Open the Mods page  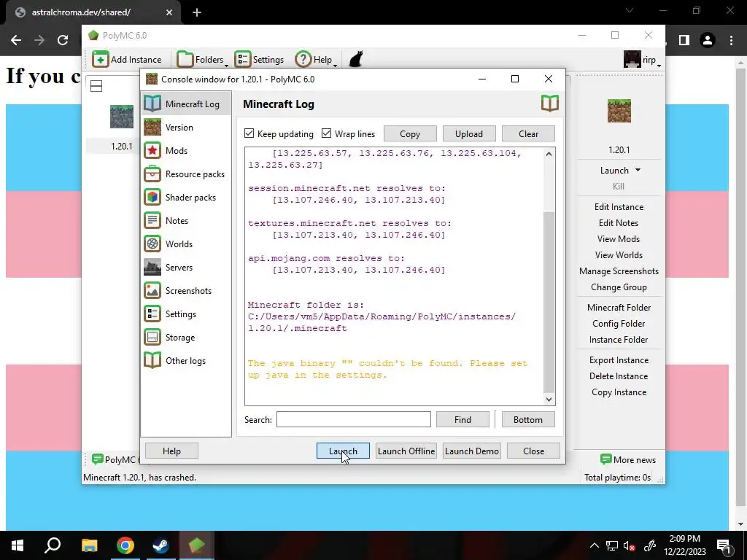pos(186,150)
